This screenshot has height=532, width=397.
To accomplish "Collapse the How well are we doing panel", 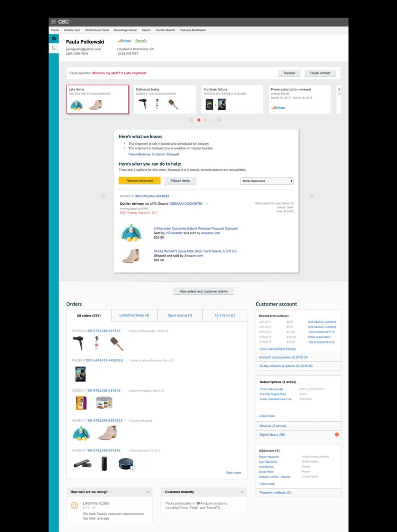I will [148, 491].
